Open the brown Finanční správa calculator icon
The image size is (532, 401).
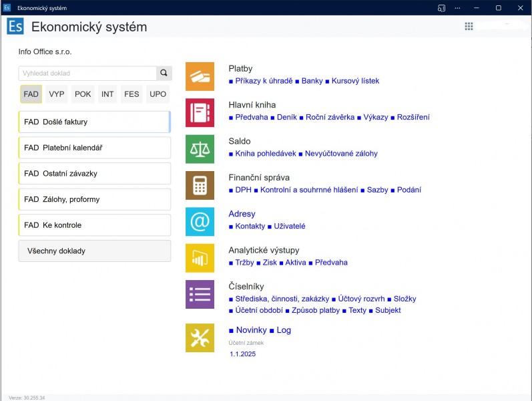200,185
